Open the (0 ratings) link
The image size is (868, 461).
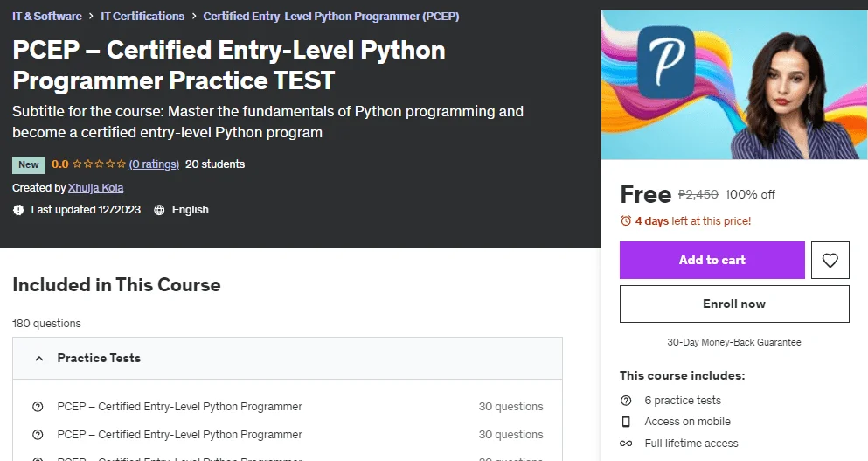154,164
